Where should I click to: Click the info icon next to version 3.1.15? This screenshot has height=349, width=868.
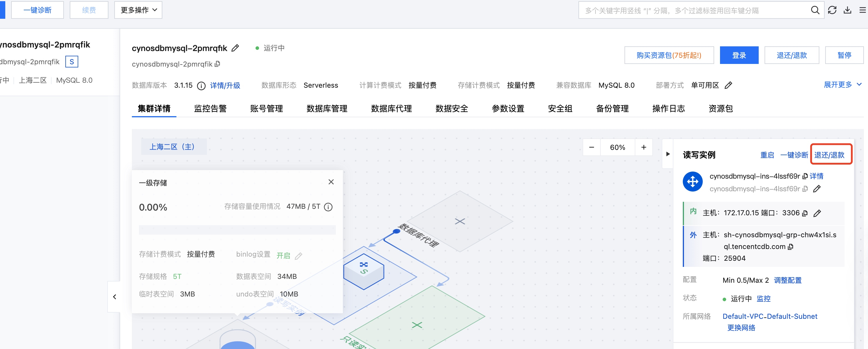pos(201,86)
